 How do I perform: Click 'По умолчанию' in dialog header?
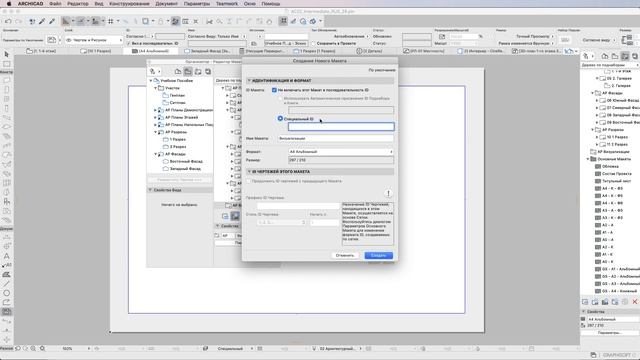tap(382, 70)
